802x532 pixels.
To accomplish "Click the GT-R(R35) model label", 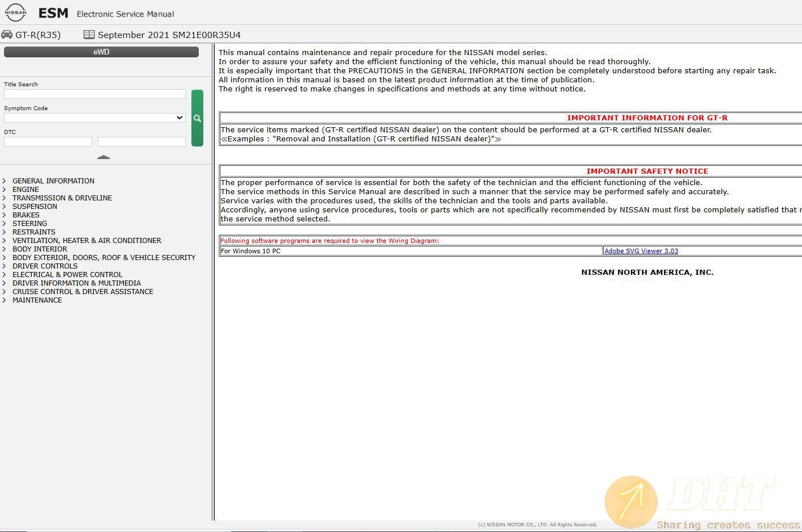I will [38, 35].
